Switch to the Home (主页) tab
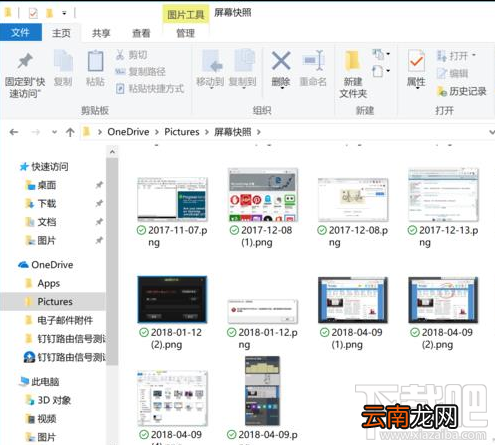 pos(61,33)
